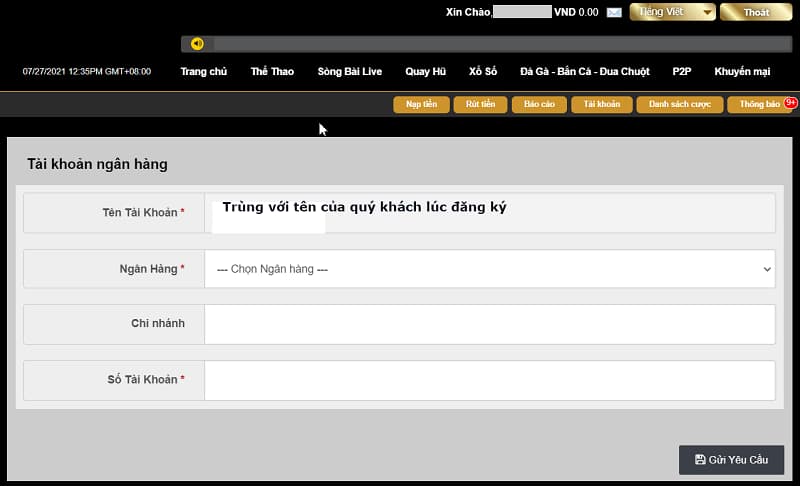Select Sòng Bài Live menu item
Image resolution: width=800 pixels, height=486 pixels.
tap(350, 72)
